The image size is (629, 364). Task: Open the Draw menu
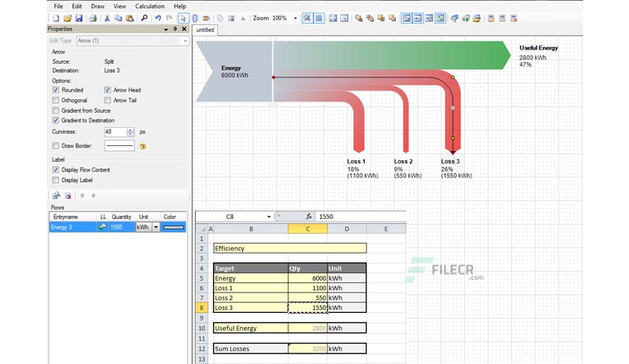click(x=98, y=7)
